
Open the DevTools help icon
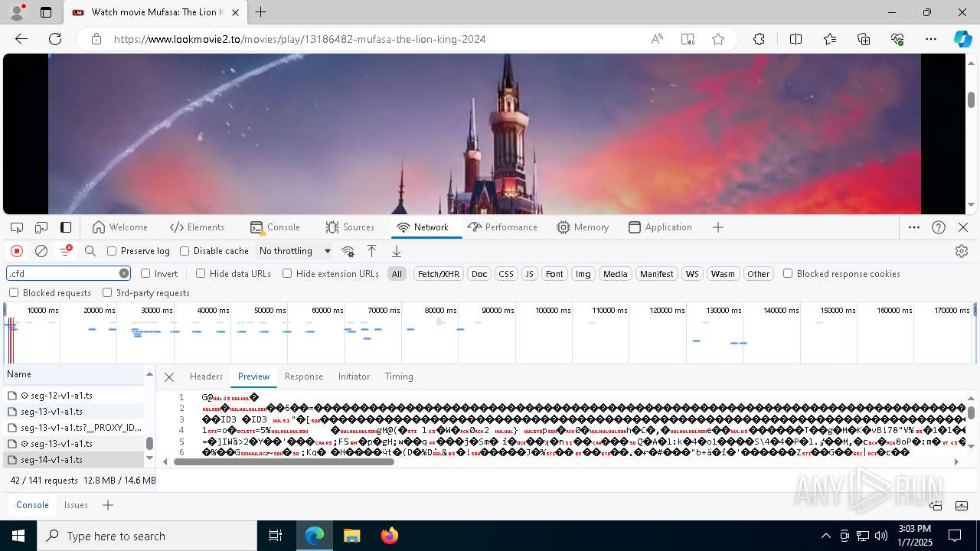click(939, 227)
